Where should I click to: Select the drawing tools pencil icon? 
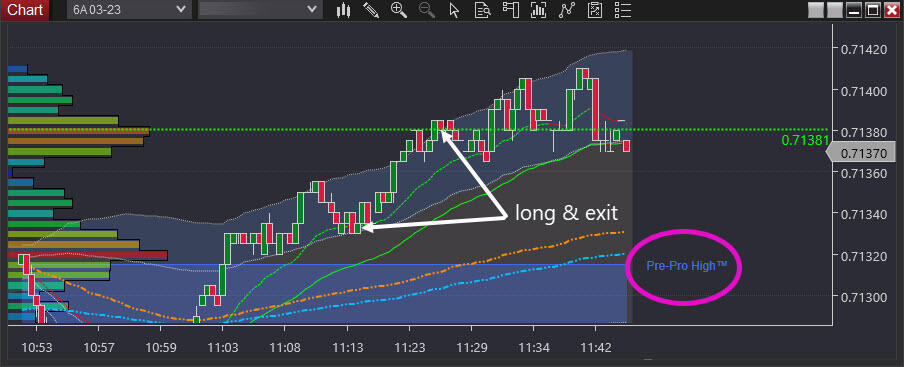370,10
